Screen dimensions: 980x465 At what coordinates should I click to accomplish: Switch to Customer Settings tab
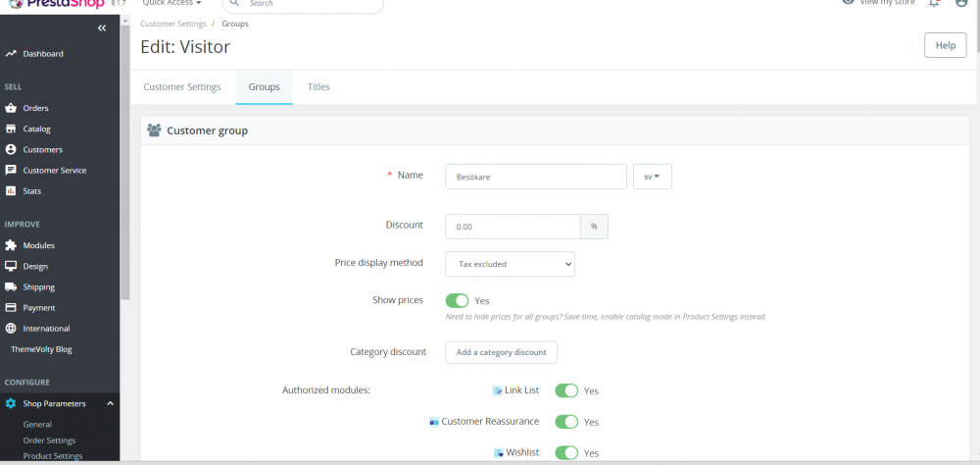(182, 87)
